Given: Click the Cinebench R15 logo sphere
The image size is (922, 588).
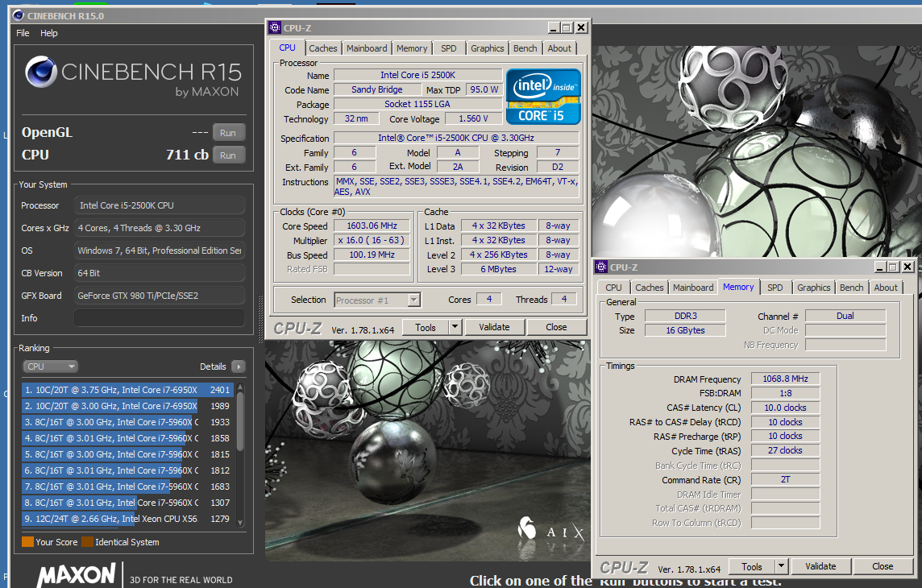Looking at the screenshot, I should (41, 72).
